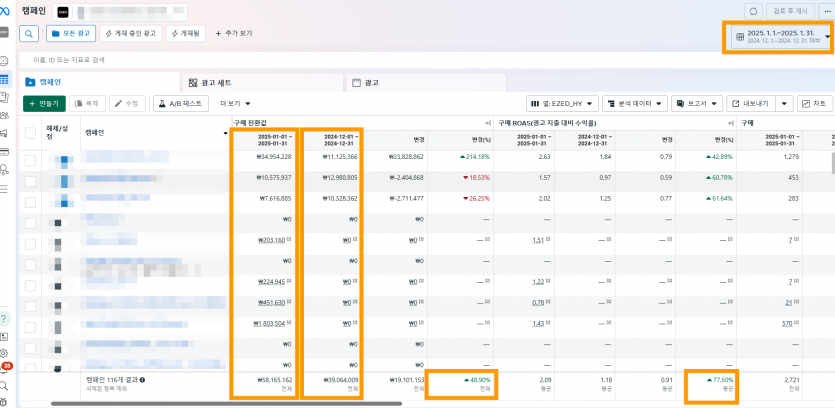Open the billing card icon in sidebar

[x=4, y=151]
